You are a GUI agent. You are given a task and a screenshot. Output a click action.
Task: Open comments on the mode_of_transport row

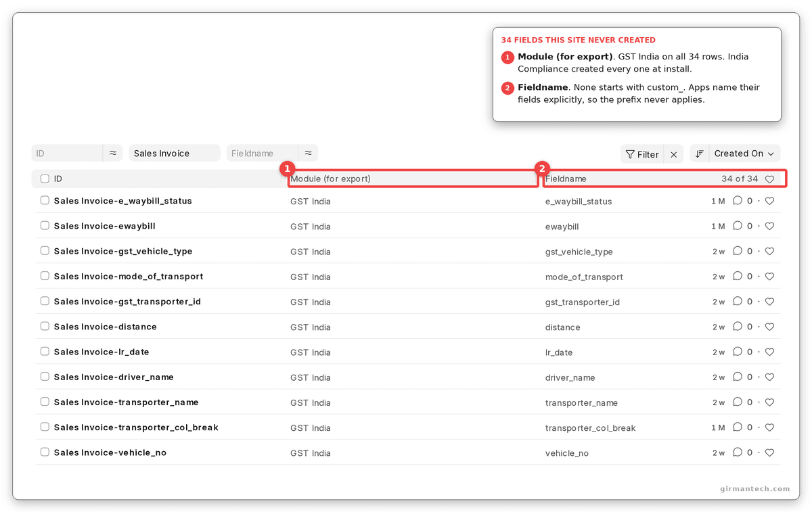(738, 276)
